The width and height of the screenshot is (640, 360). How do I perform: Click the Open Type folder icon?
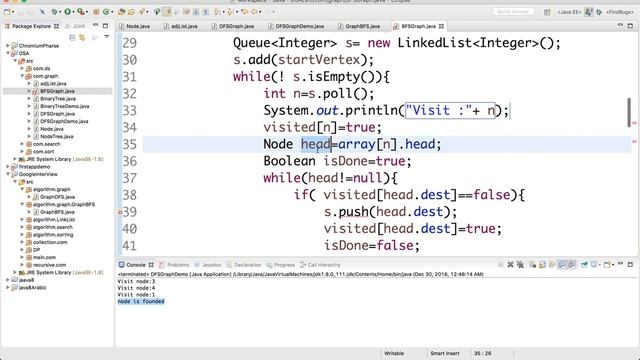[x=122, y=12]
